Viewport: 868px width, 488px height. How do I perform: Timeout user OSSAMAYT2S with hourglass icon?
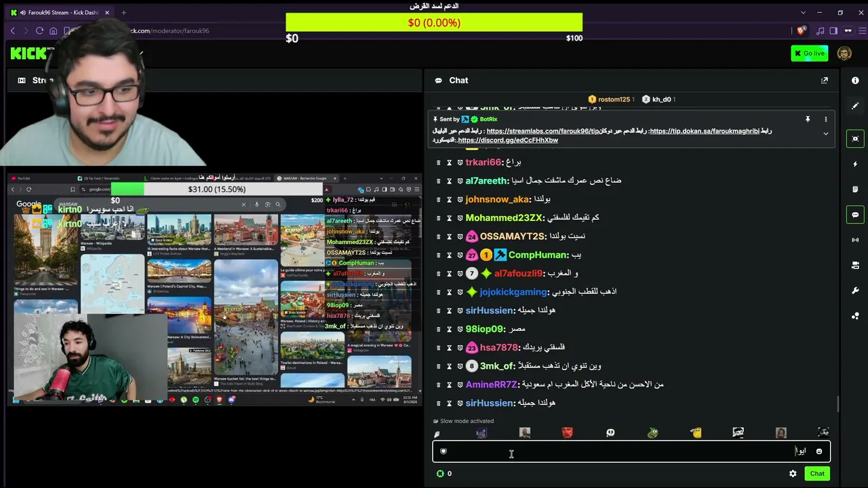[449, 237]
